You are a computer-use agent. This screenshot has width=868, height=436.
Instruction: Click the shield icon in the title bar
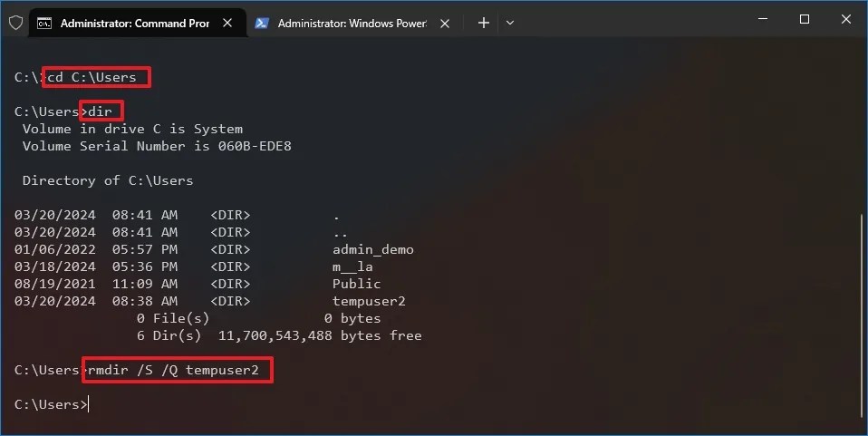[x=16, y=23]
